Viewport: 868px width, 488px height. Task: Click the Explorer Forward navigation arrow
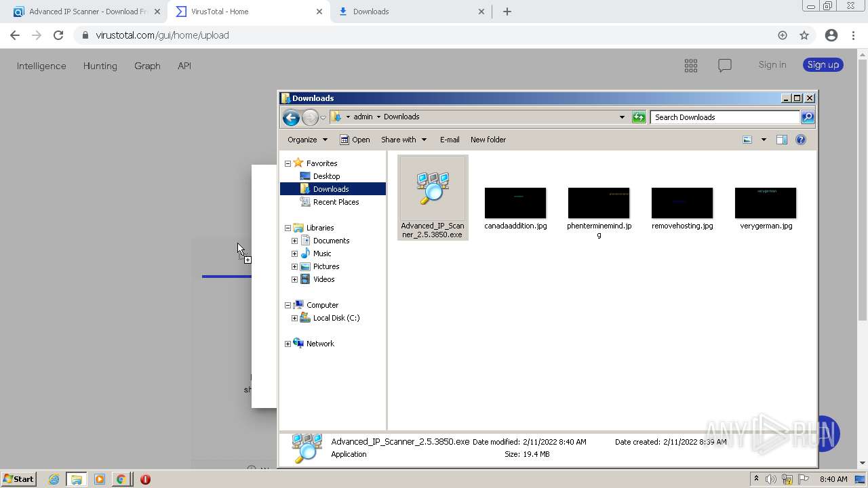pos(310,117)
